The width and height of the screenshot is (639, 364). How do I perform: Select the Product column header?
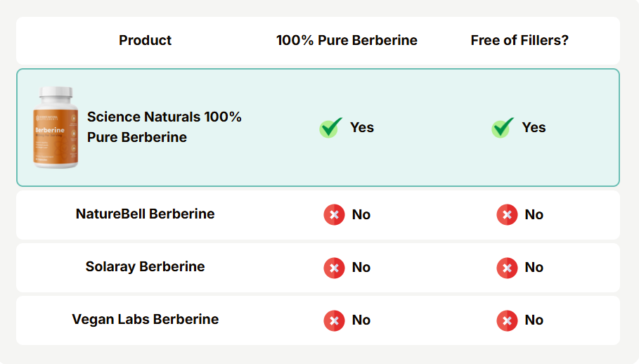pyautogui.click(x=145, y=40)
